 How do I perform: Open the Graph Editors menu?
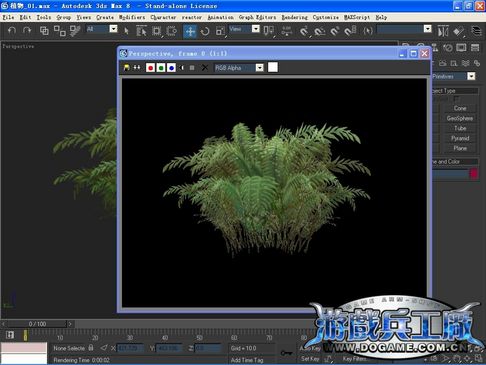pyautogui.click(x=257, y=17)
